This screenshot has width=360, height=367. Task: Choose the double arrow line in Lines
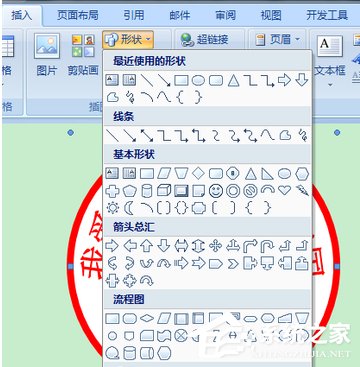147,136
